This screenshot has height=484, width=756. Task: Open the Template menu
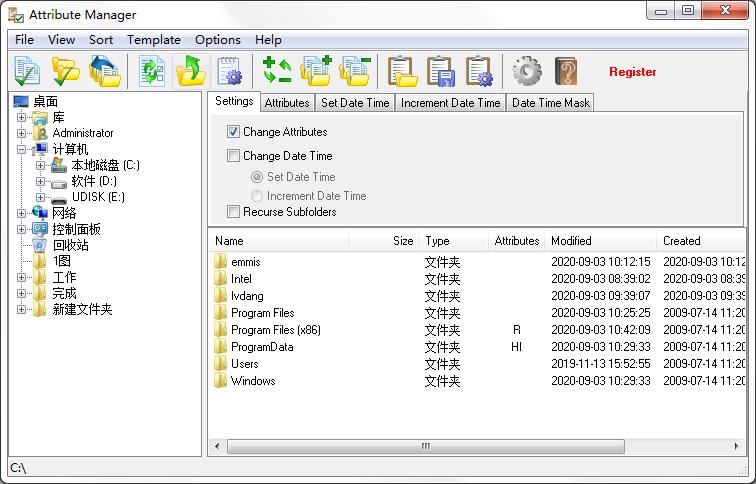pyautogui.click(x=153, y=40)
